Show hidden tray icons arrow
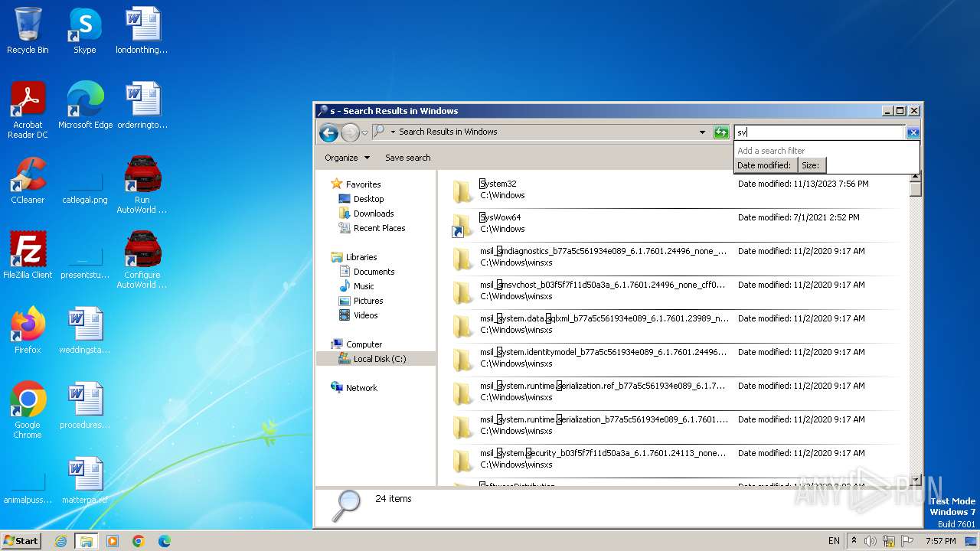The width and height of the screenshot is (980, 551). point(854,541)
